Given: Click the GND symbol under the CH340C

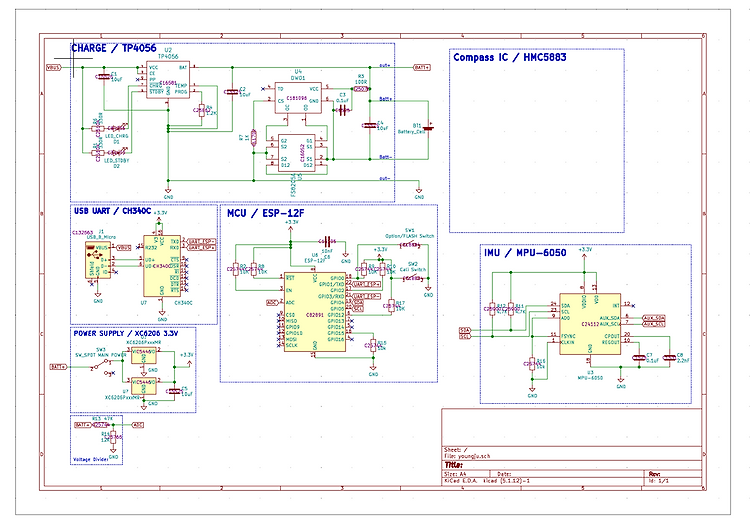Looking at the screenshot, I should (x=162, y=316).
